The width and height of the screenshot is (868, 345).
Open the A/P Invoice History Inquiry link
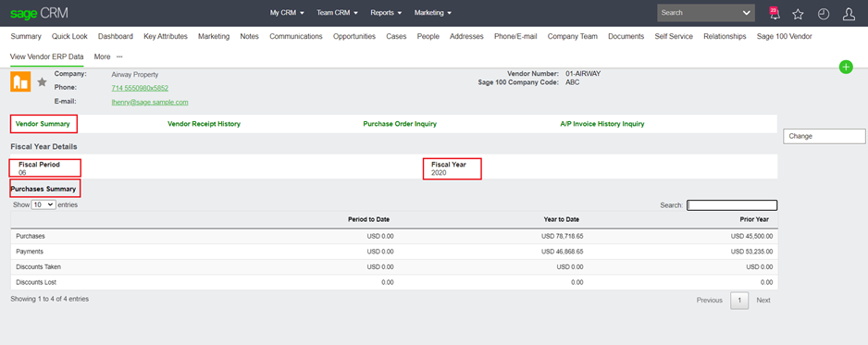click(x=602, y=124)
